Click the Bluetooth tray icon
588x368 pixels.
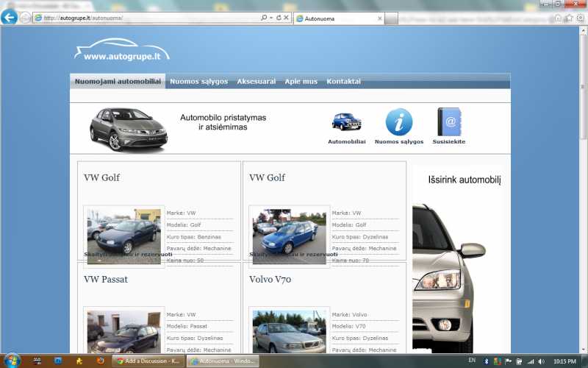pyautogui.click(x=487, y=361)
